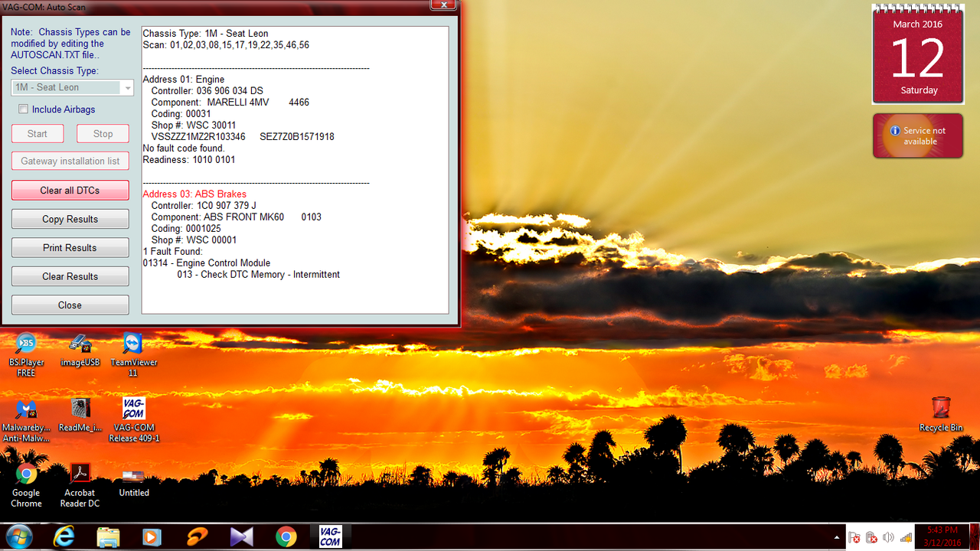
Task: Open BS.Player FREE desktop shortcut
Action: pyautogui.click(x=26, y=355)
